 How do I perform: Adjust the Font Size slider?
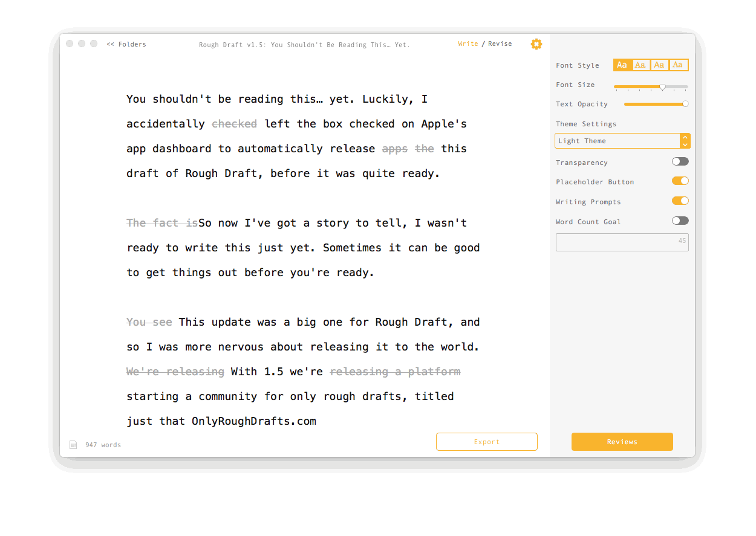pos(662,87)
